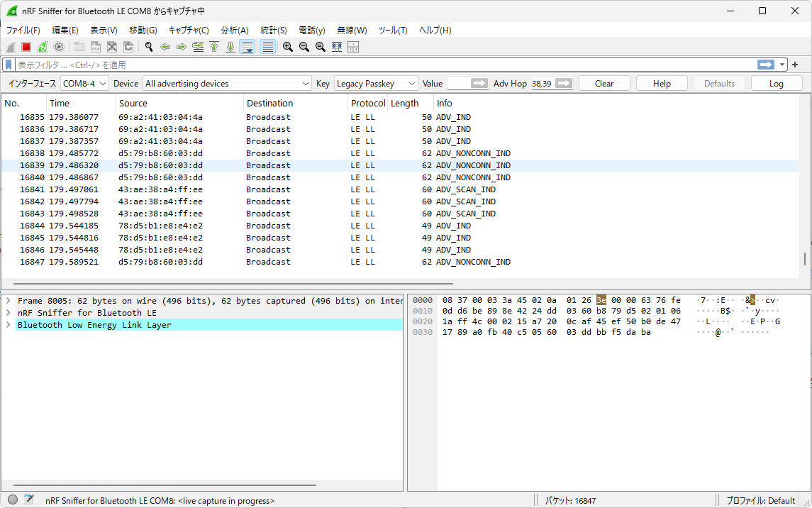Sort packets by the Time column header
The height and width of the screenshot is (508, 812).
81,103
